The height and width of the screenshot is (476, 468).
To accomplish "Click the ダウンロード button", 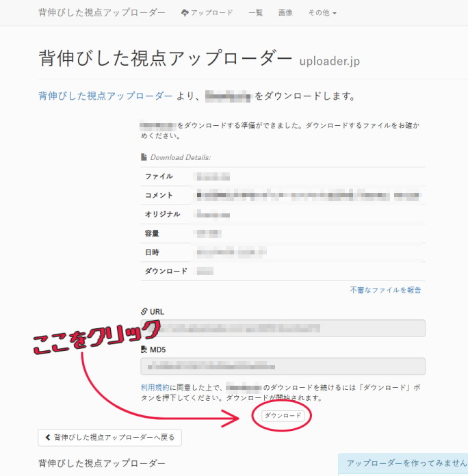I will 283,416.
